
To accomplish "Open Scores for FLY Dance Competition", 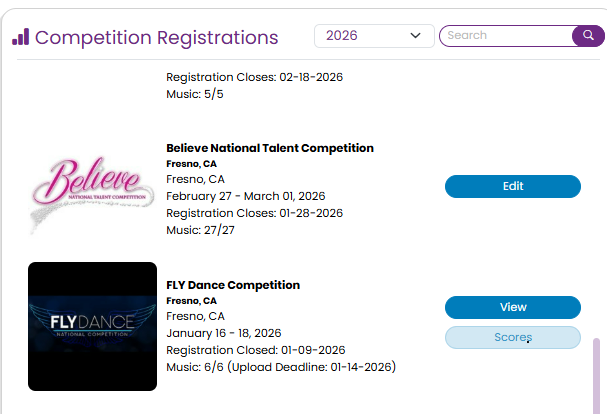I will click(512, 338).
